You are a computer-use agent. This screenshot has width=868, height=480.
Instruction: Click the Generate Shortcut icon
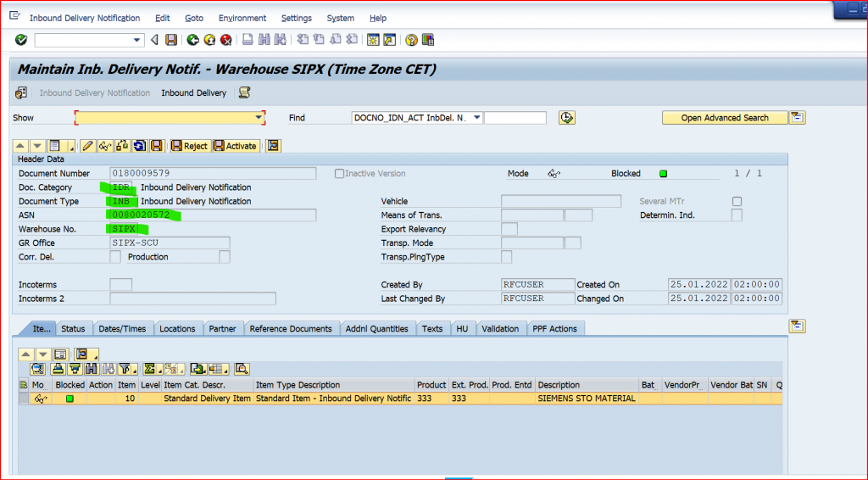[x=390, y=40]
